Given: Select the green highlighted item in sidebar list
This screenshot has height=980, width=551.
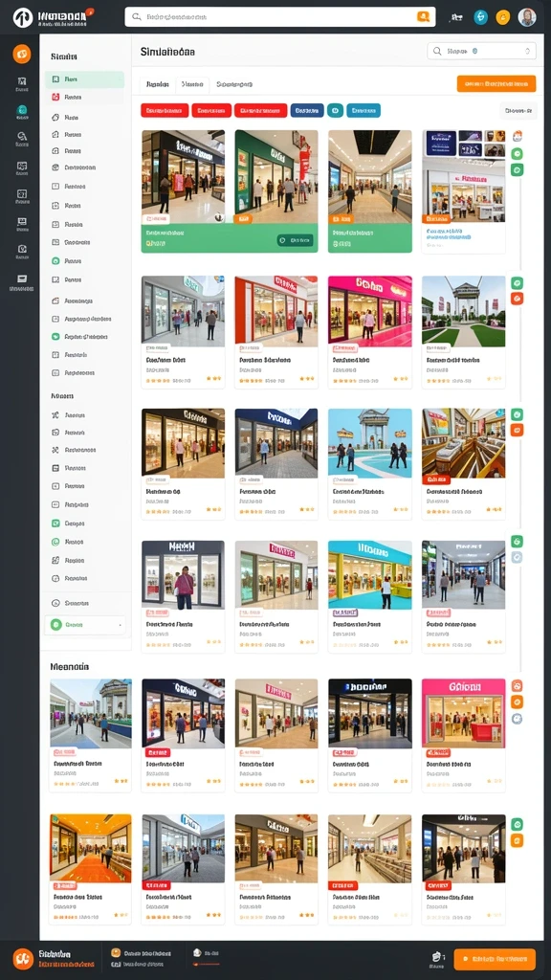Looking at the screenshot, I should [84, 79].
